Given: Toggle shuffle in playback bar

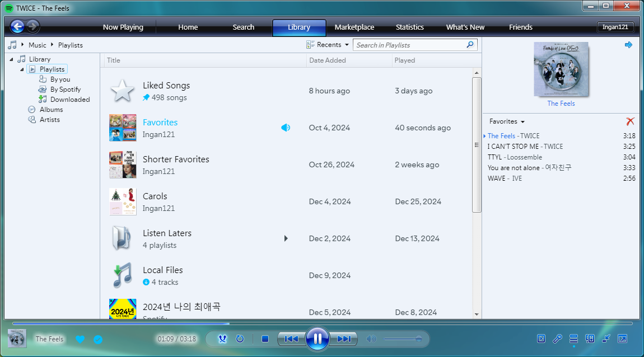Looking at the screenshot, I should click(222, 339).
